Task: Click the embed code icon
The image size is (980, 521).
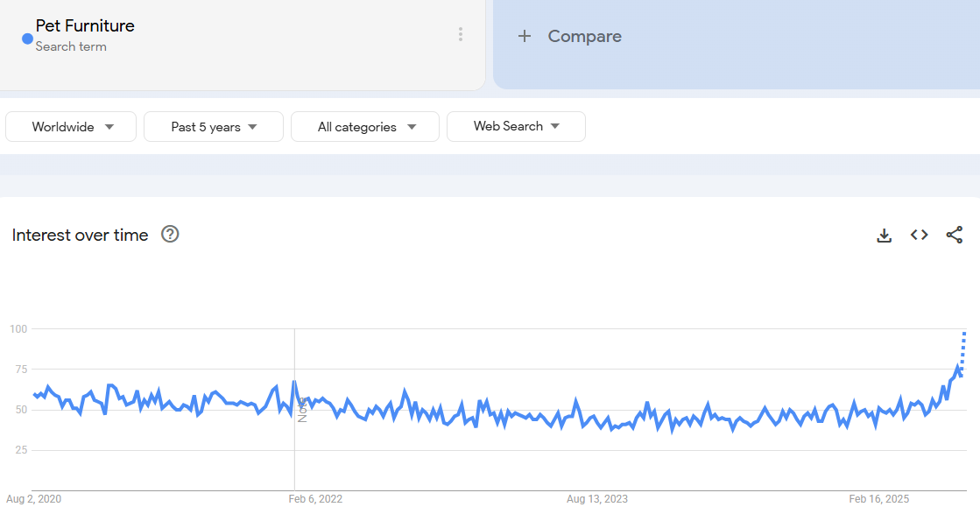Action: click(x=919, y=235)
